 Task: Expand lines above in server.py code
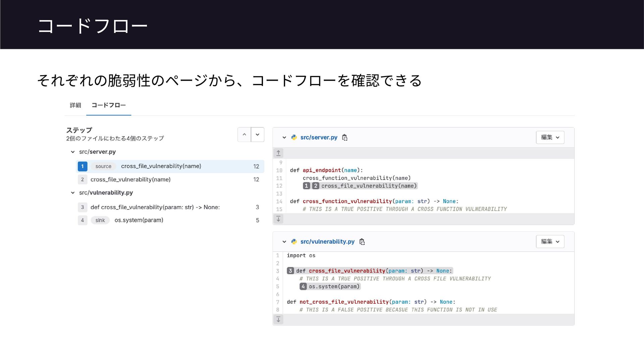coord(278,153)
